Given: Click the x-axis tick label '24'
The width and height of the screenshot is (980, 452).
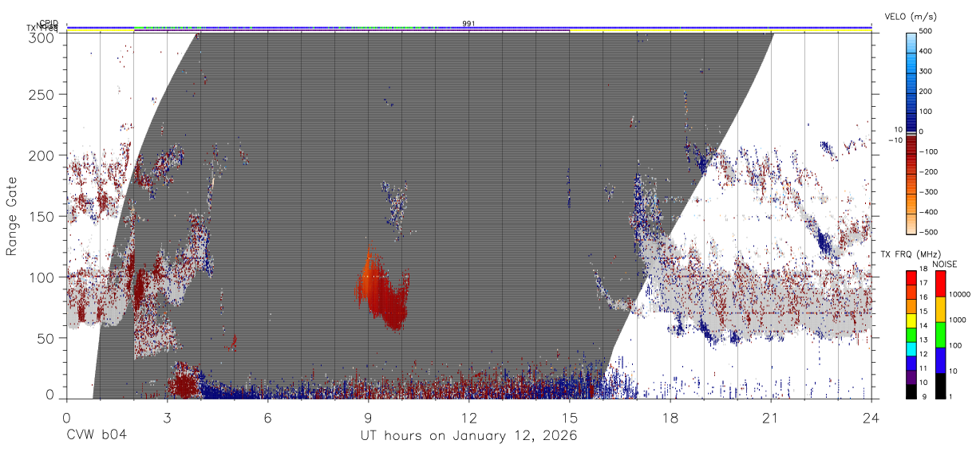Looking at the screenshot, I should pyautogui.click(x=871, y=418).
